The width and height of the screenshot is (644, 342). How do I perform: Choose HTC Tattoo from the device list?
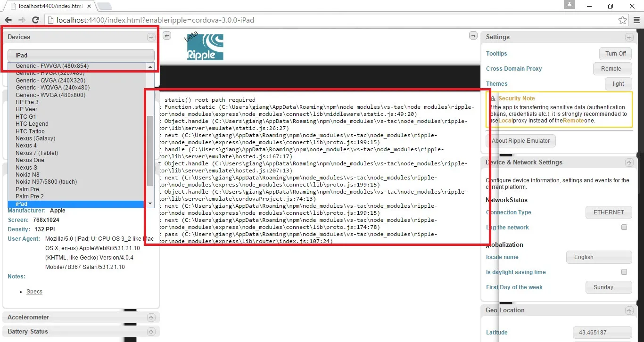(77, 131)
